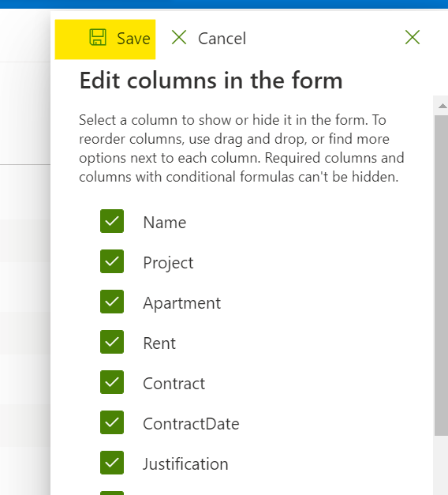Click the Edit columns in the form heading

point(211,81)
